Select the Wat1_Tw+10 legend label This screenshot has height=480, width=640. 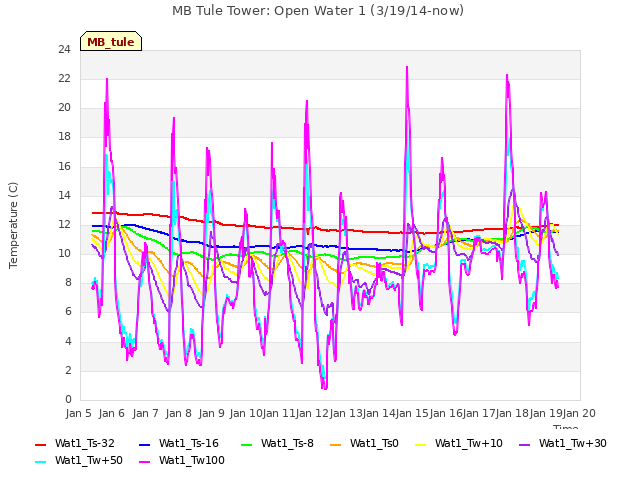tap(469, 444)
